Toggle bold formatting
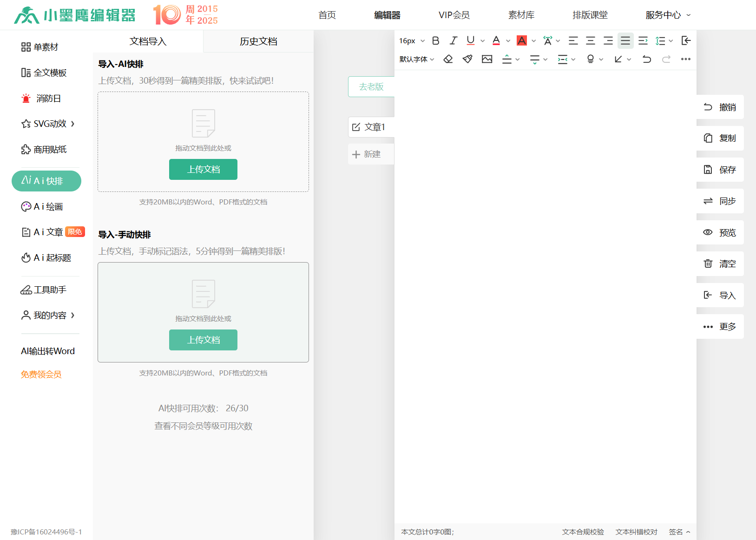The image size is (756, 540). [435, 40]
